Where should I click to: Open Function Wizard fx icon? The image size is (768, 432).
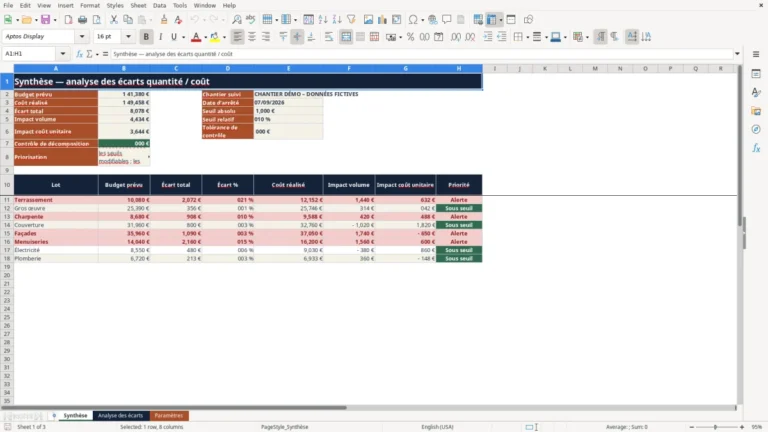79,54
